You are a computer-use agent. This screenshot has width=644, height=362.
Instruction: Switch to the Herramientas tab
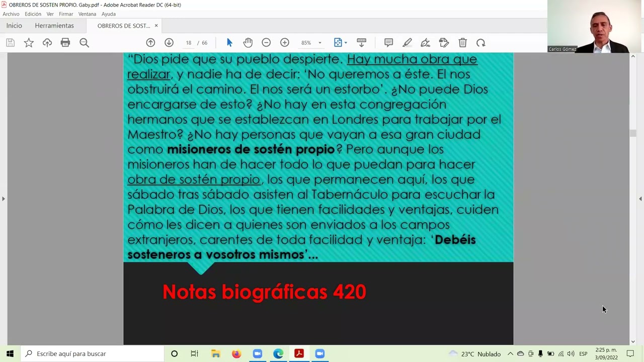click(x=54, y=26)
